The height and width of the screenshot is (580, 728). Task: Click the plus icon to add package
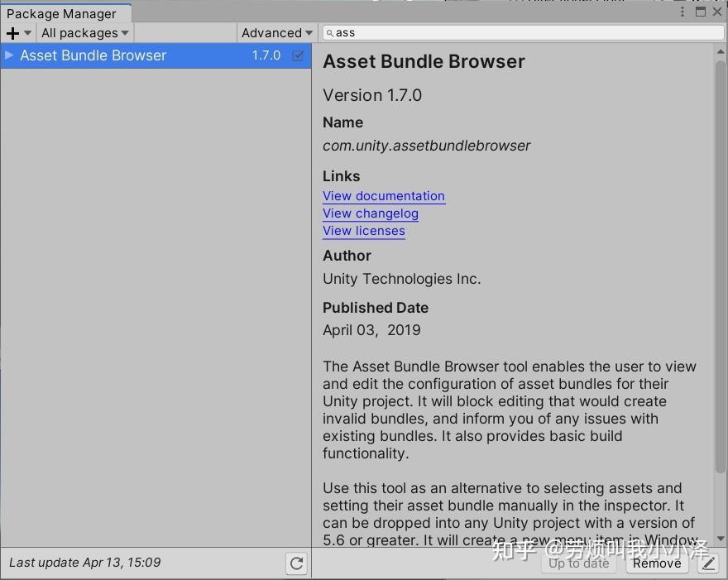click(13, 33)
